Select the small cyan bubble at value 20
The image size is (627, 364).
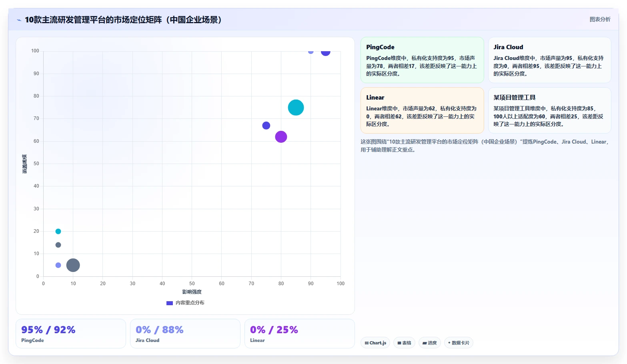coord(58,231)
